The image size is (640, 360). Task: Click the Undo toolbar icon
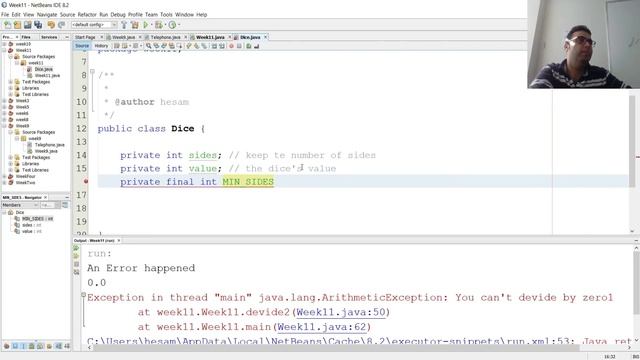click(51, 25)
